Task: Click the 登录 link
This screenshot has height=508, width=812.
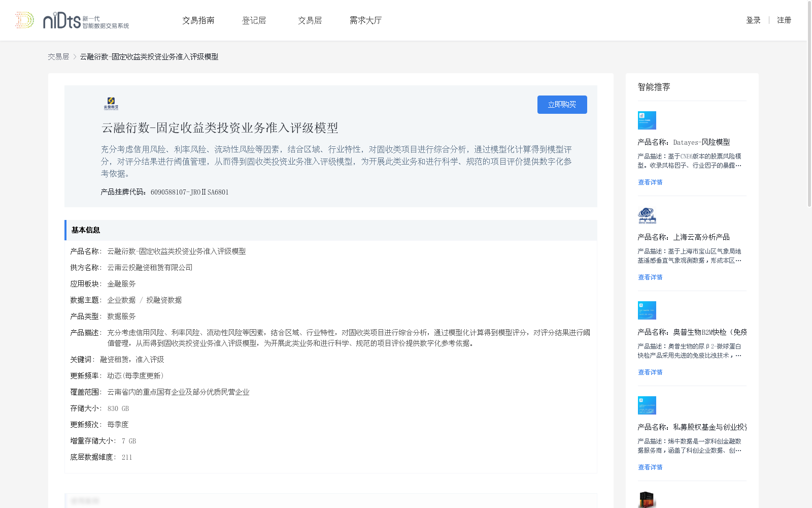Action: [x=753, y=20]
